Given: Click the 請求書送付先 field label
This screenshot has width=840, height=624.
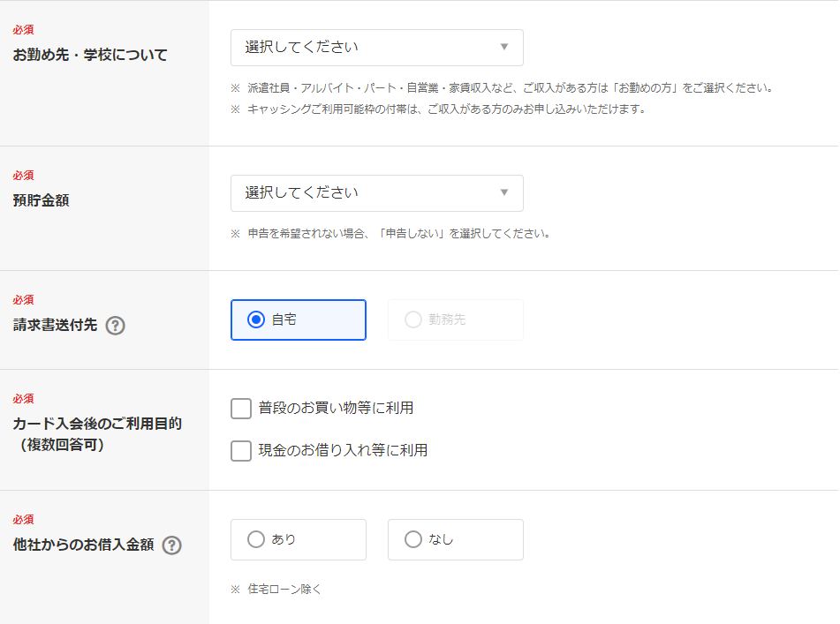Looking at the screenshot, I should click(55, 325).
